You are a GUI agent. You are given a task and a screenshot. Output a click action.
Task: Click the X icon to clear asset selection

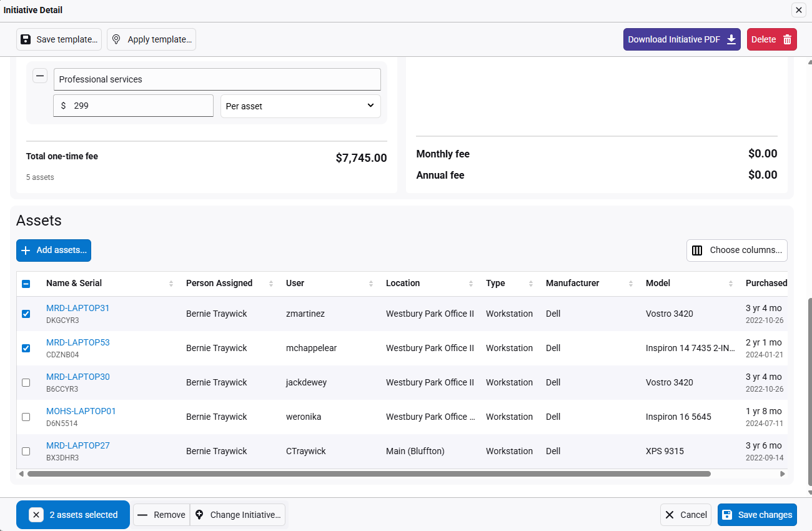tap(36, 515)
